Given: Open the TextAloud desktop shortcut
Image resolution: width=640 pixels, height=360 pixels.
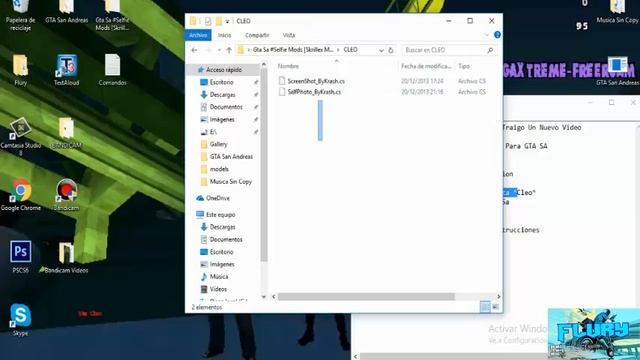Looking at the screenshot, I should (x=67, y=69).
